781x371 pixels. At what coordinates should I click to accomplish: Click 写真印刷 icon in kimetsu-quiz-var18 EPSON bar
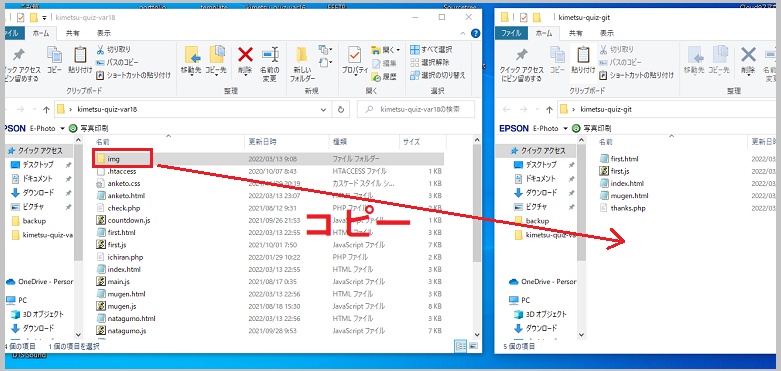(73, 128)
